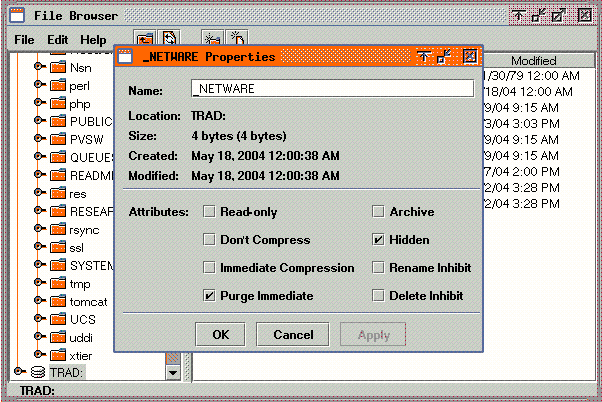Click the res folder icon

[x=58, y=193]
